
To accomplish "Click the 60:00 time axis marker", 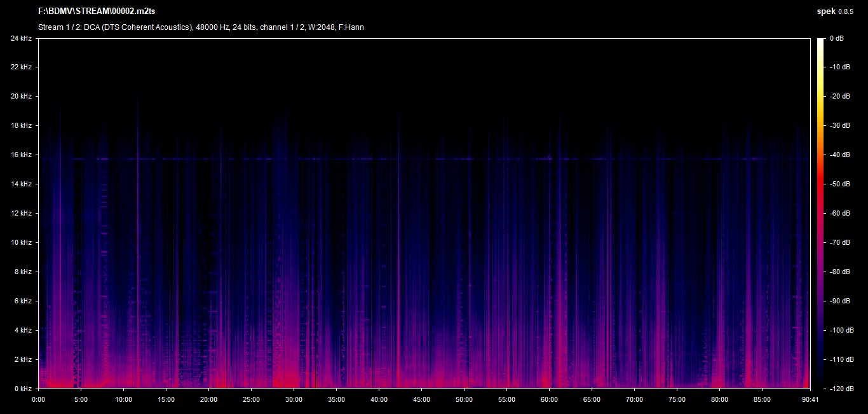I will pos(549,399).
